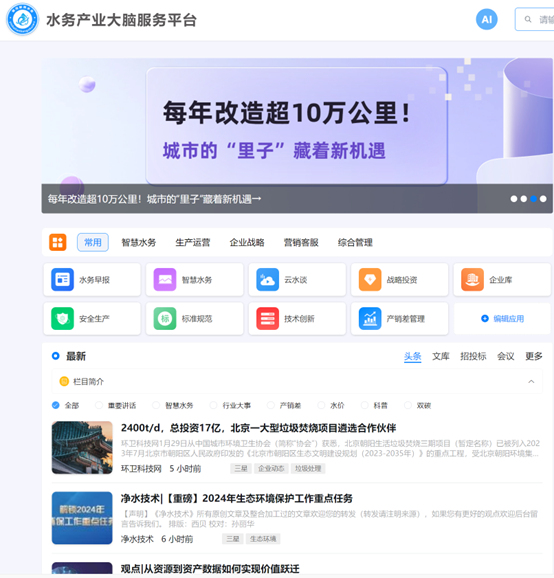Click the 净水技术 source name
The image size is (554, 578).
click(137, 539)
